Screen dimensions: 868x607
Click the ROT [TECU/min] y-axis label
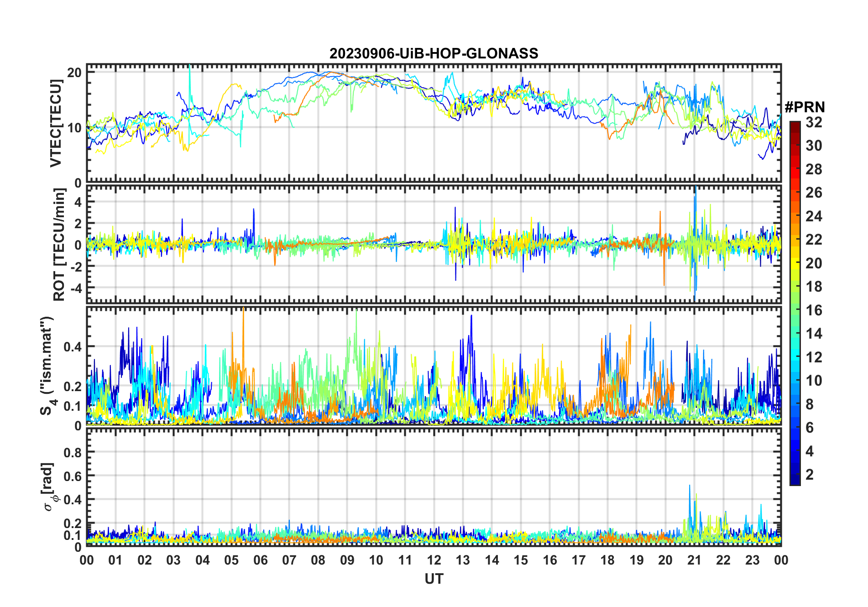click(59, 245)
